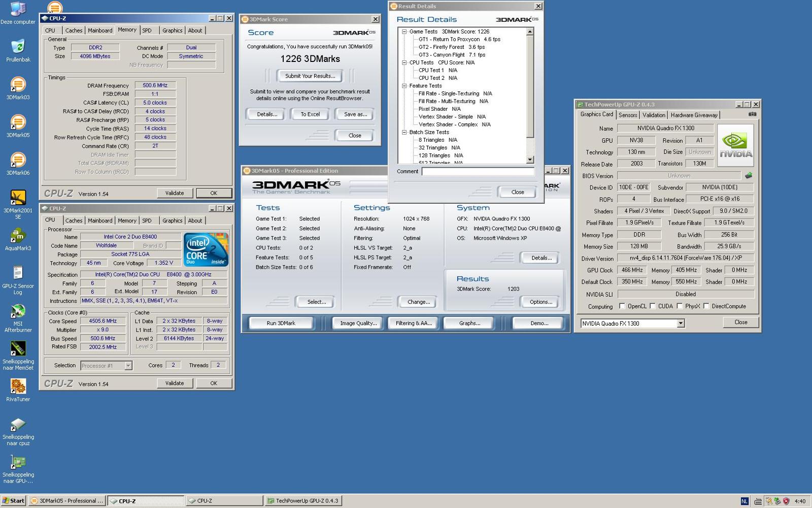Click GPU-Z screenshot camera icon
The image size is (812, 508).
(x=752, y=114)
